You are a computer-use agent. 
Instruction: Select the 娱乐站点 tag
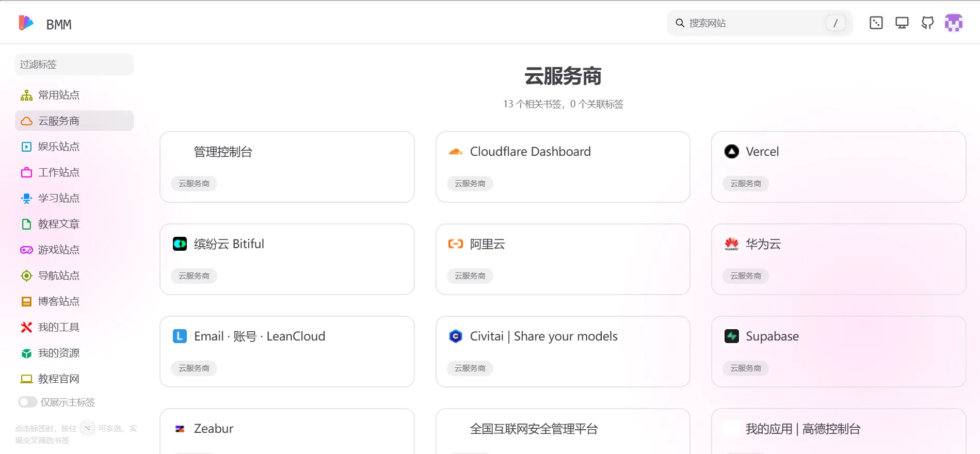[x=74, y=147]
